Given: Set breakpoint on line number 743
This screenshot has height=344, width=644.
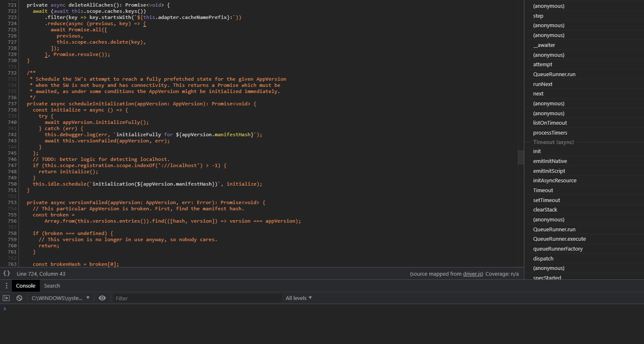Looking at the screenshot, I should [x=12, y=141].
